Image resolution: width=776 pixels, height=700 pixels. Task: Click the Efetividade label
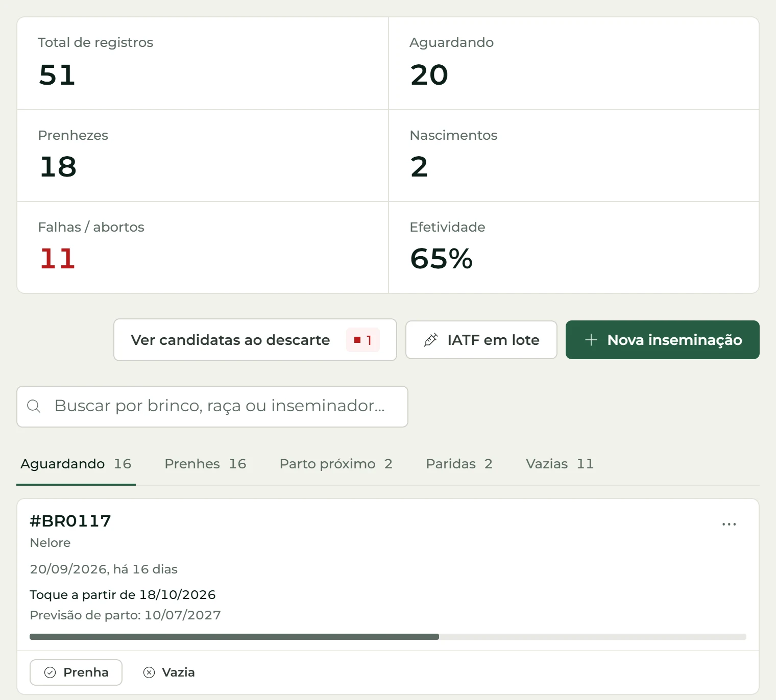(x=447, y=227)
